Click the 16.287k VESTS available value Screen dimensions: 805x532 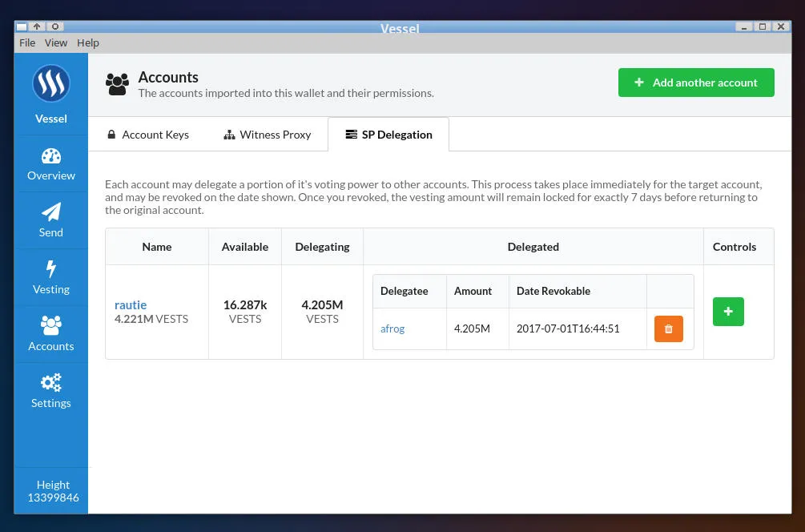click(245, 312)
